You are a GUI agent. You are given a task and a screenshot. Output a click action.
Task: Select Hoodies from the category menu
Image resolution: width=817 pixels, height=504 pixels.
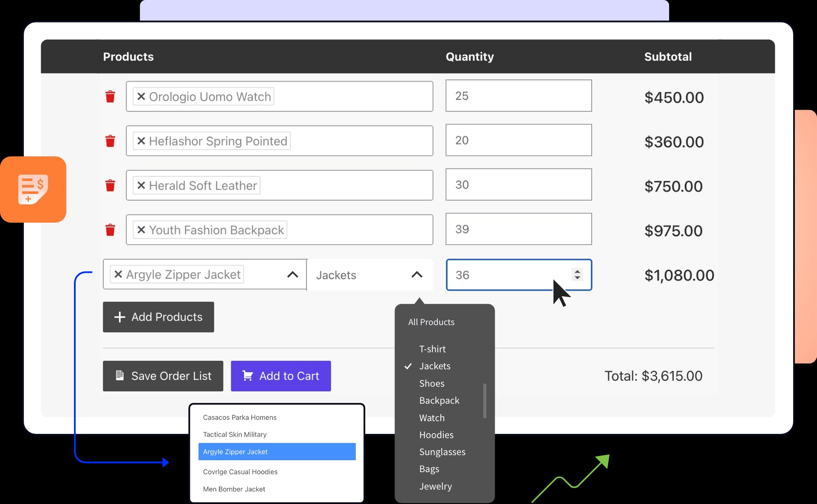pos(436,434)
